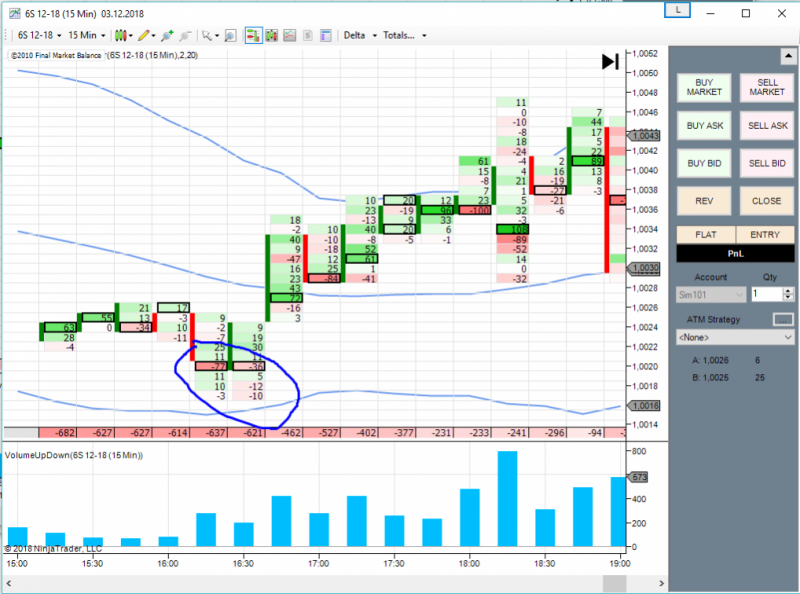Click BUY MARKET button

pos(704,87)
